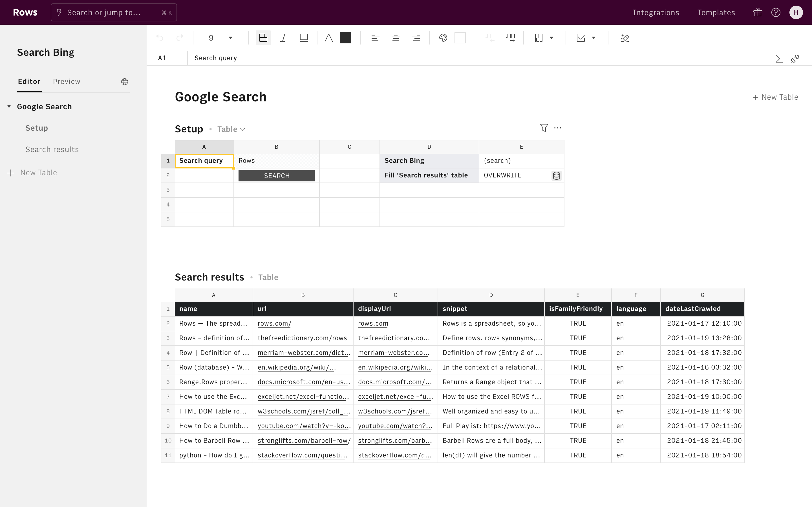Image resolution: width=812 pixels, height=507 pixels.
Task: Open the rows.com/ url link
Action: (x=274, y=324)
